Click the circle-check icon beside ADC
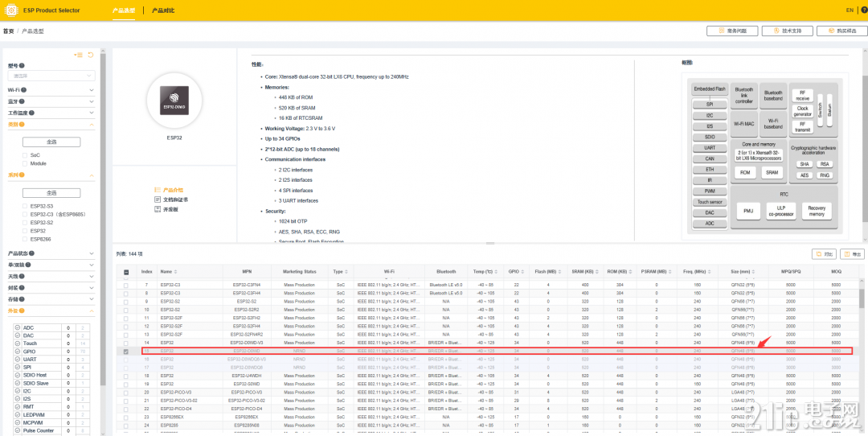The height and width of the screenshot is (436, 868). tap(18, 328)
